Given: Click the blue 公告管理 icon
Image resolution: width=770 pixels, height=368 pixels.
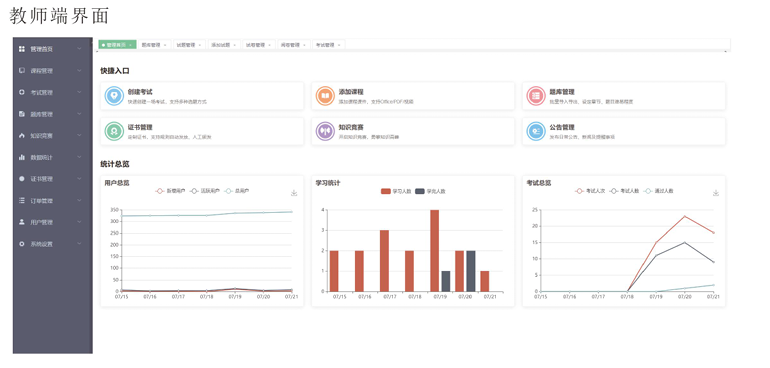Looking at the screenshot, I should [536, 131].
